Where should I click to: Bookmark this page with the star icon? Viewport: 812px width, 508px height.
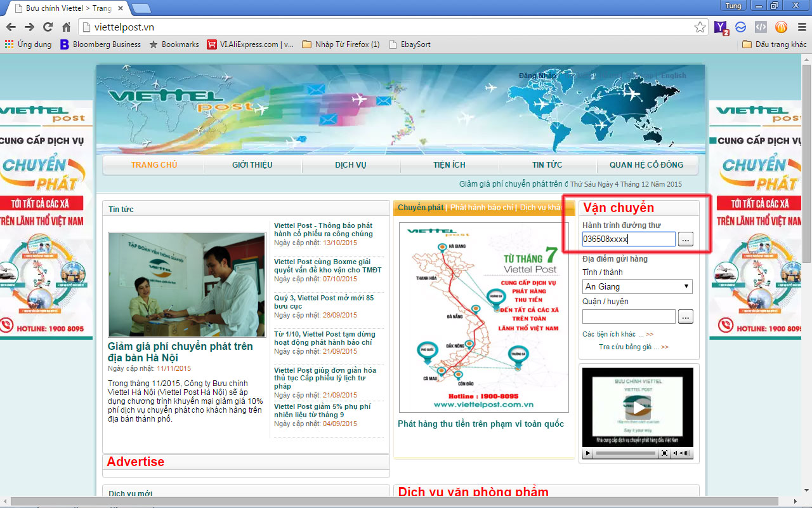tap(700, 27)
